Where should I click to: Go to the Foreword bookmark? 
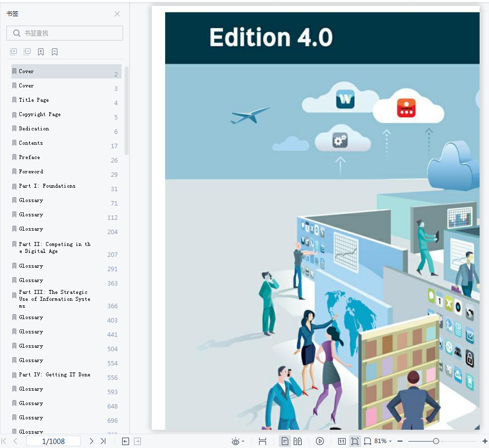pyautogui.click(x=66, y=172)
